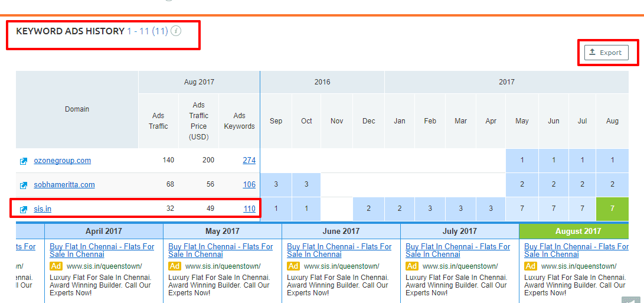Open external link icon for ozonegroup.com

[x=24, y=161]
